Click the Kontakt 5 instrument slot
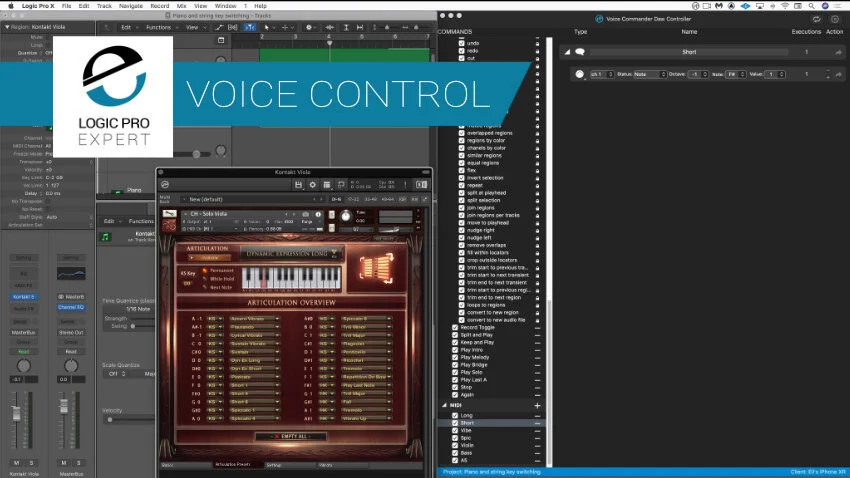This screenshot has height=478, width=850. [x=24, y=297]
